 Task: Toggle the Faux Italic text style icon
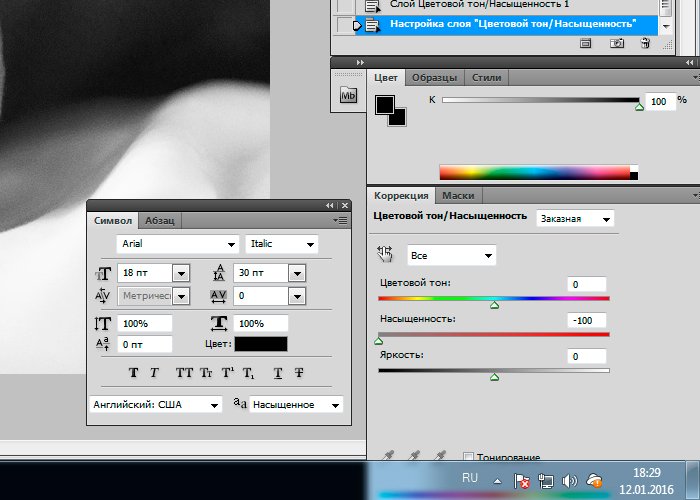[155, 373]
